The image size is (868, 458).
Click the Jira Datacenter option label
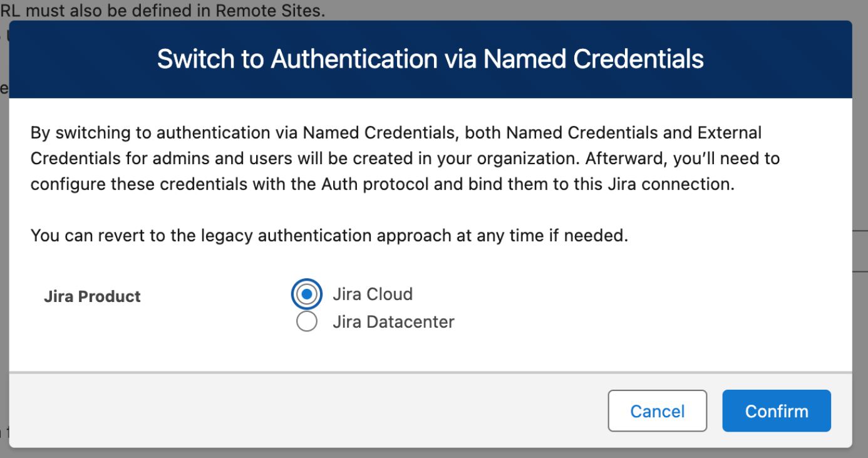[x=393, y=322]
